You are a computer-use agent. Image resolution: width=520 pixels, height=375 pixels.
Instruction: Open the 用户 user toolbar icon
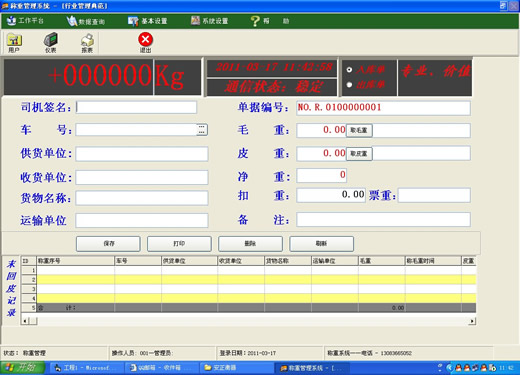[x=14, y=43]
